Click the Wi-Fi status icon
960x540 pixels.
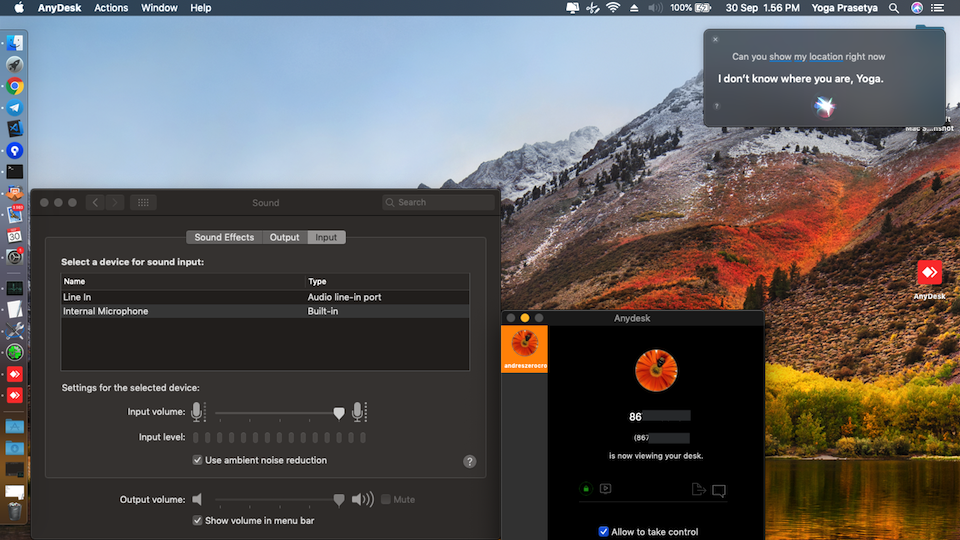[x=613, y=8]
